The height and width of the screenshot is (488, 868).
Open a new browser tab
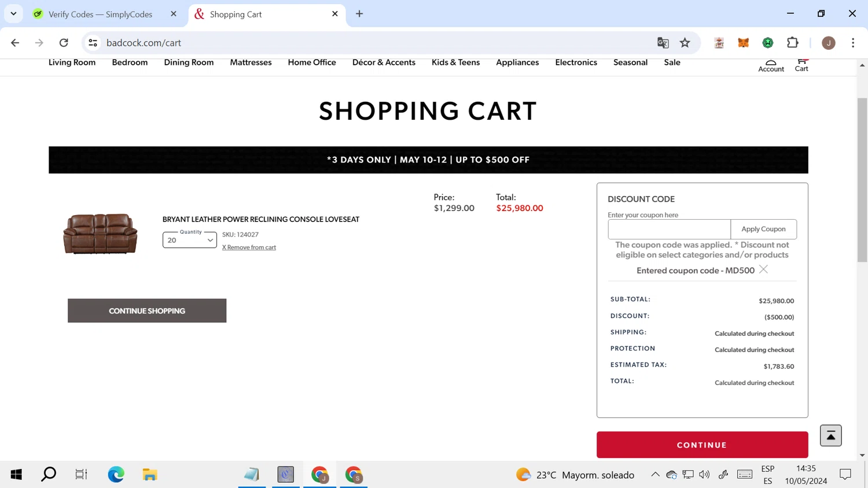coord(359,14)
